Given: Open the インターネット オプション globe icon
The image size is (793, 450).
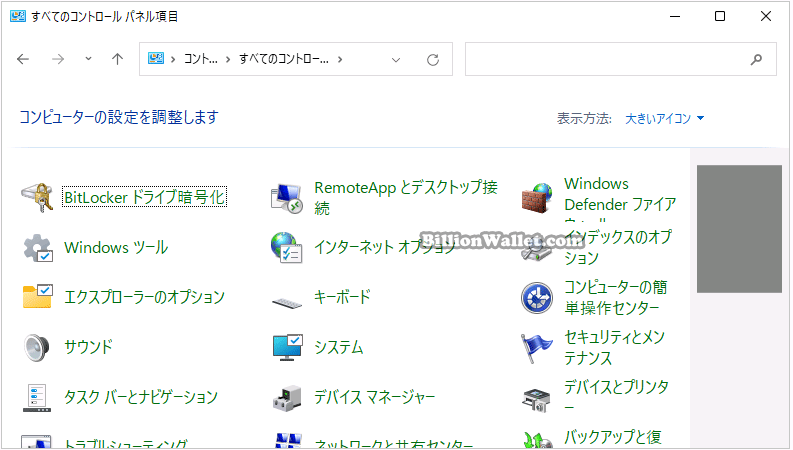Looking at the screenshot, I should click(286, 247).
